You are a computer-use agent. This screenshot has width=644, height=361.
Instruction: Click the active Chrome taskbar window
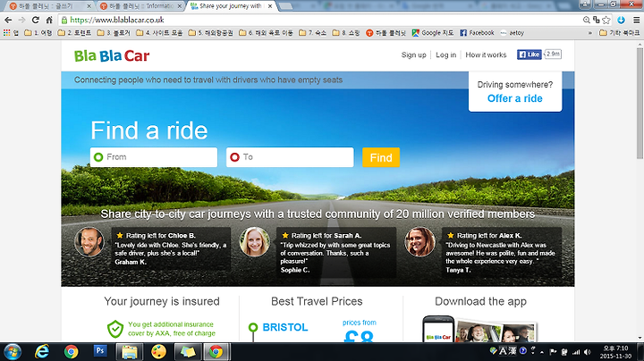pyautogui.click(x=216, y=352)
